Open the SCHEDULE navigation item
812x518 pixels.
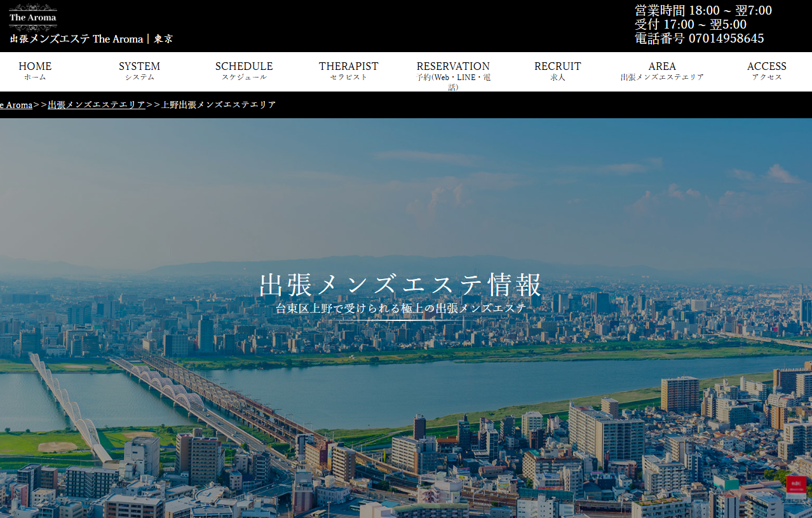click(244, 71)
